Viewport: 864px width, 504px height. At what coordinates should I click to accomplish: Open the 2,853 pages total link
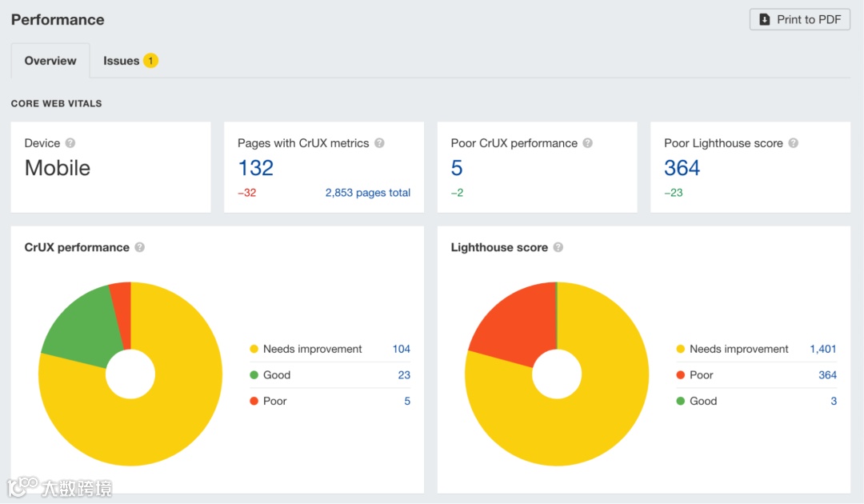pyautogui.click(x=367, y=193)
